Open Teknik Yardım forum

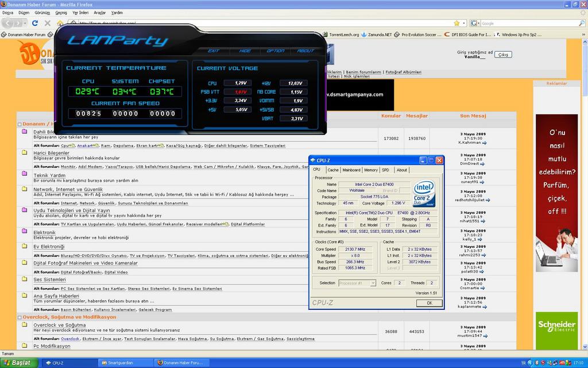coord(49,175)
